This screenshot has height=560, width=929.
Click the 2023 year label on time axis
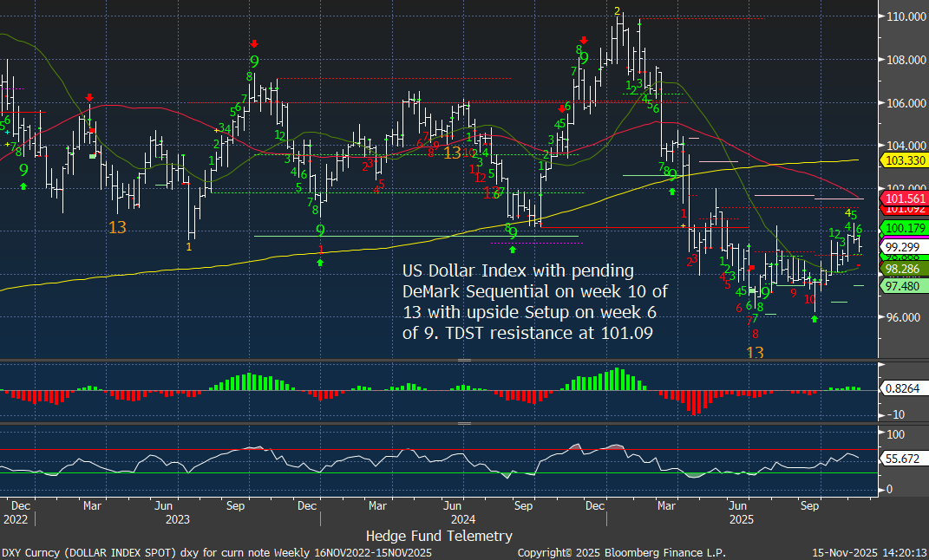(177, 519)
